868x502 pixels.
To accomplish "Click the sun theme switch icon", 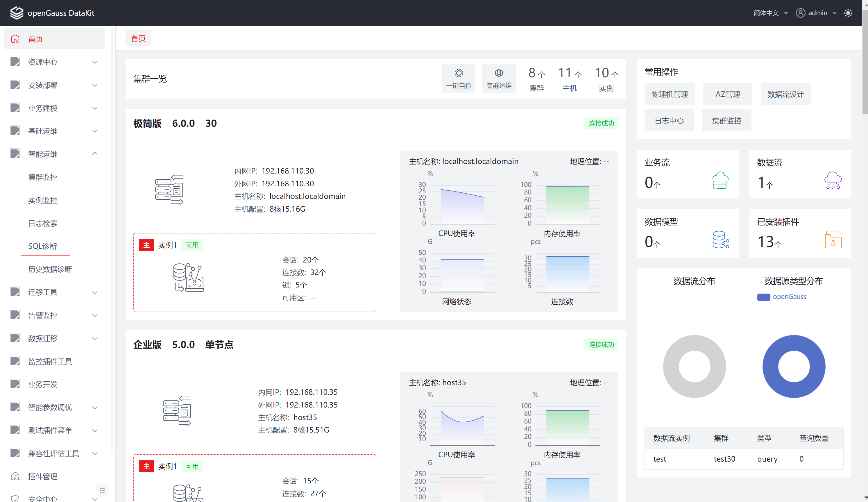I will 848,13.
